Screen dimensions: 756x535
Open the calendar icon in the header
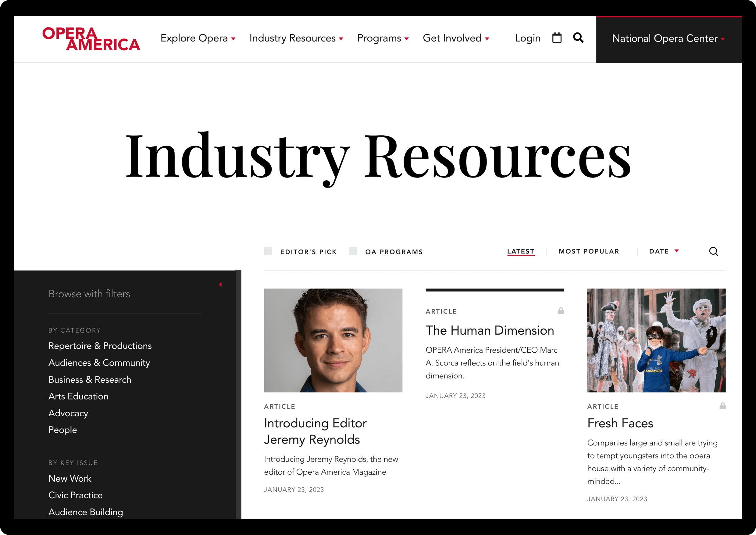pyautogui.click(x=557, y=38)
